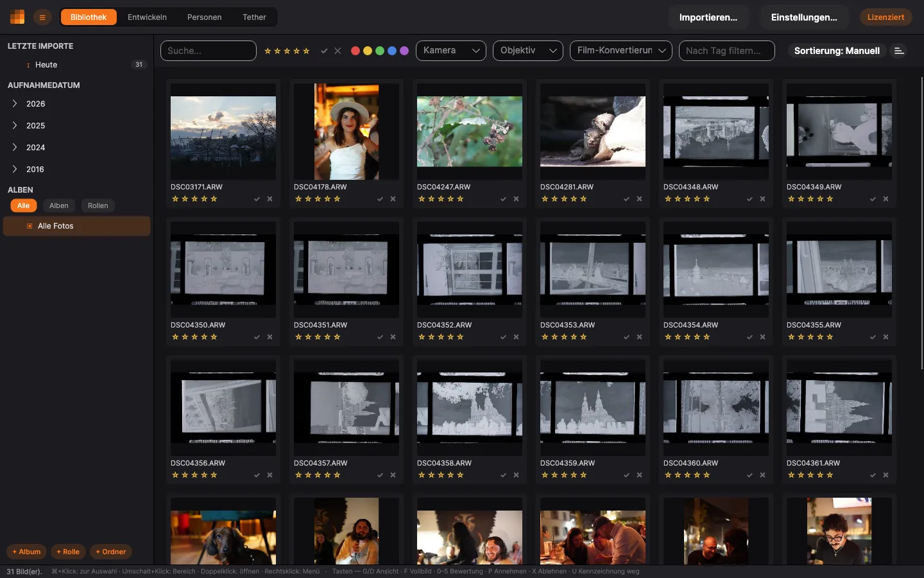
Task: Set star rating on DSC04358.ARW
Action: pyautogui.click(x=441, y=475)
